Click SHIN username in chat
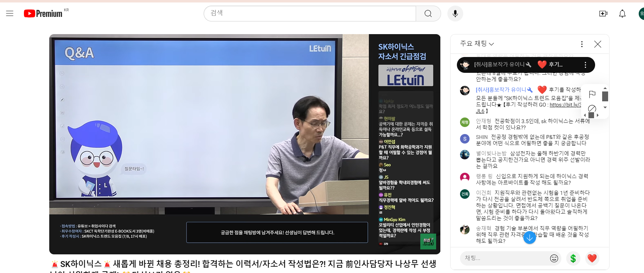Screen dimensions: 644x273 (x=482, y=137)
